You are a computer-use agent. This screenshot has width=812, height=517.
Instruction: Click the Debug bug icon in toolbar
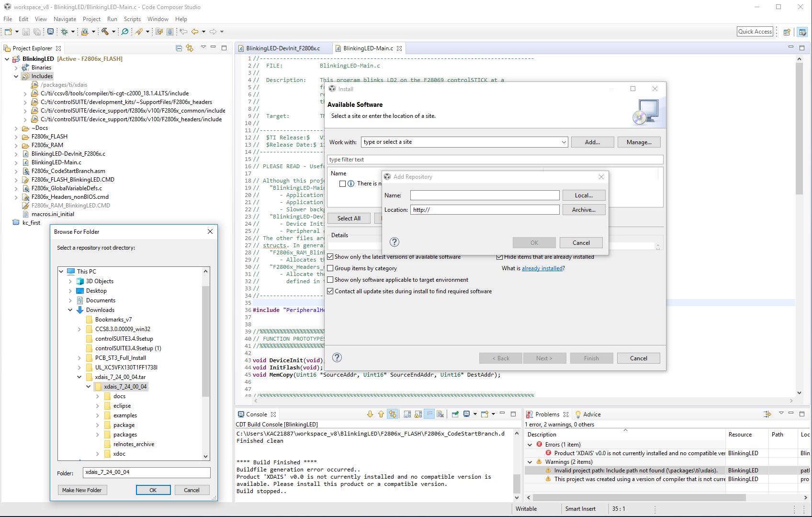click(x=64, y=32)
